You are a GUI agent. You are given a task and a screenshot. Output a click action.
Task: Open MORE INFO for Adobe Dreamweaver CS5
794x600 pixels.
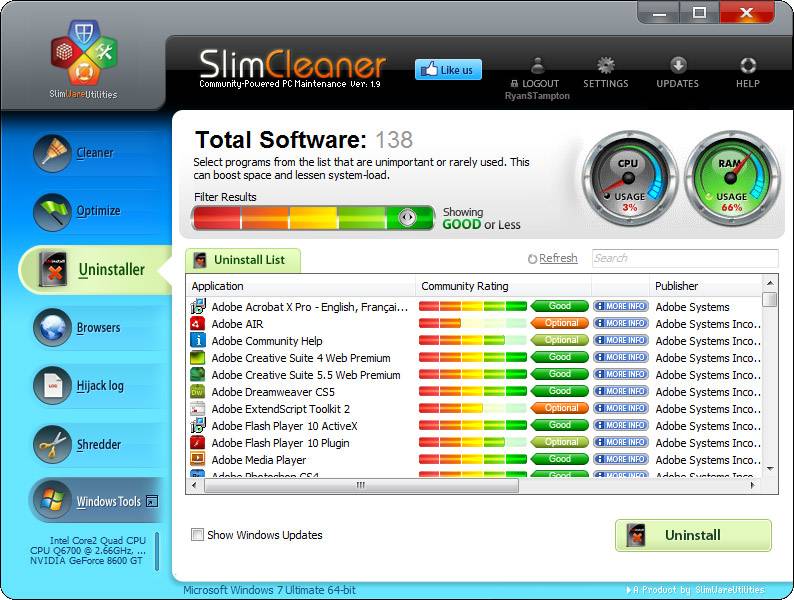click(x=621, y=391)
